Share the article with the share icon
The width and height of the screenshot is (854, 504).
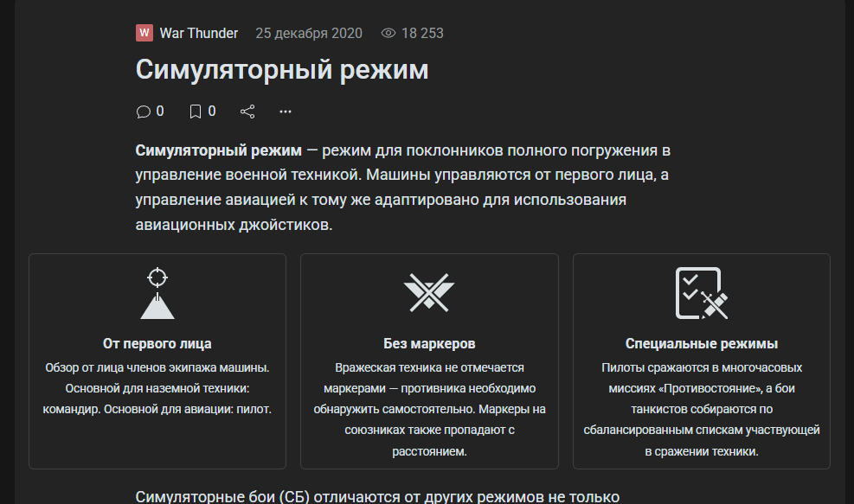[x=247, y=112]
